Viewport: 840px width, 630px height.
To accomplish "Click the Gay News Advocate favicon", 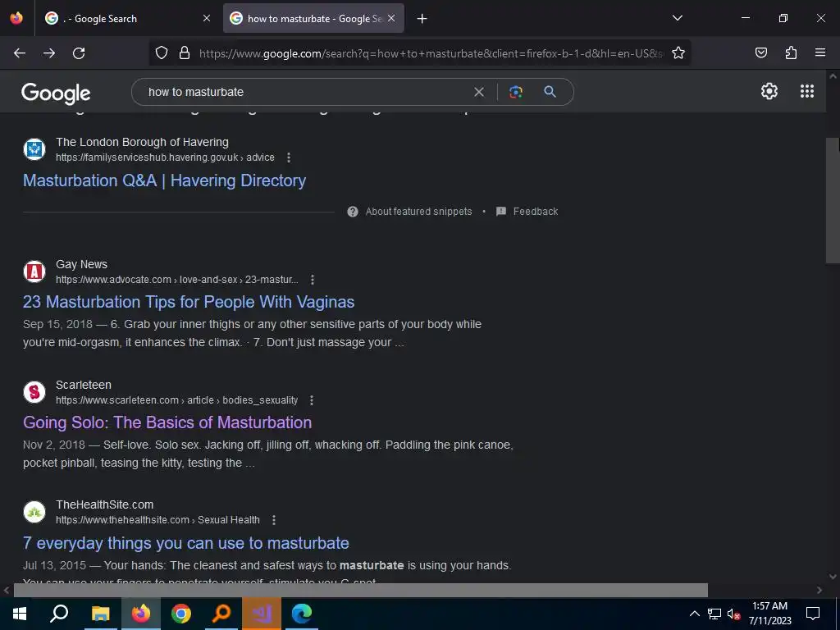I will [34, 271].
